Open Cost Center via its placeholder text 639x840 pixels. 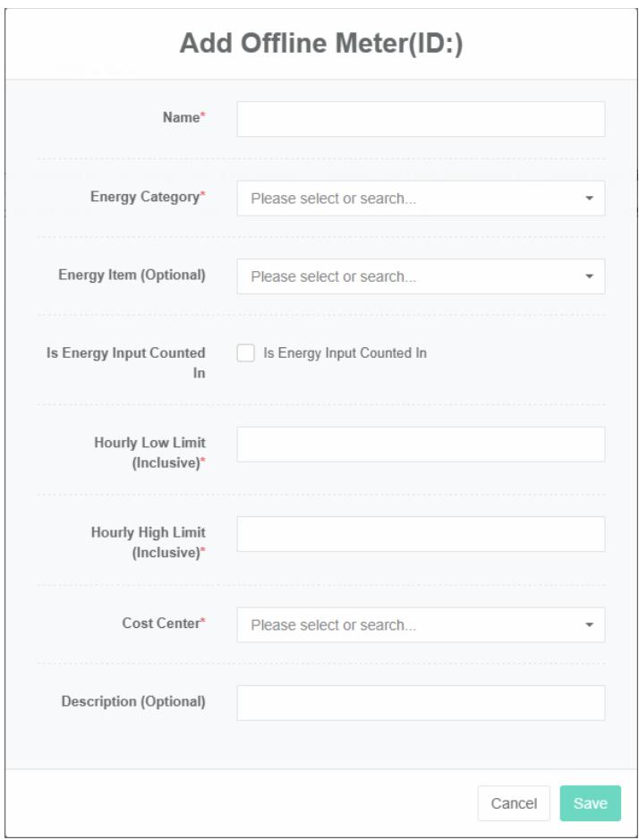click(333, 624)
